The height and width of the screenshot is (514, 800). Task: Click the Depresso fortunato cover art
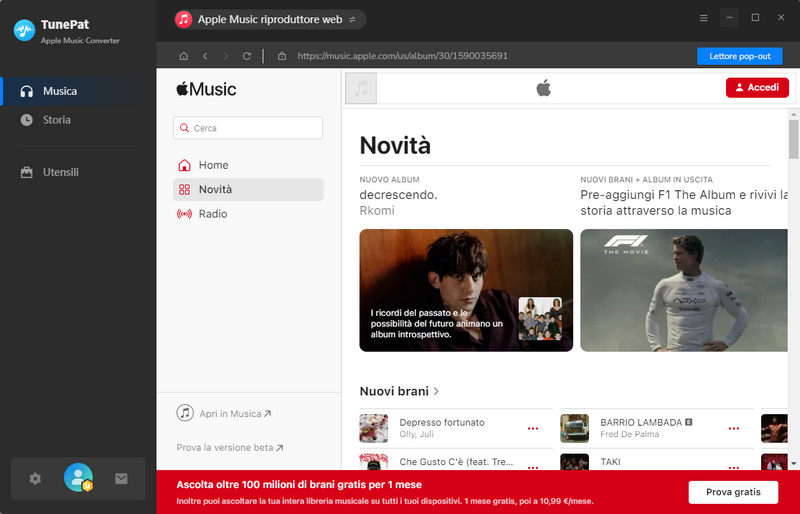[x=374, y=428]
